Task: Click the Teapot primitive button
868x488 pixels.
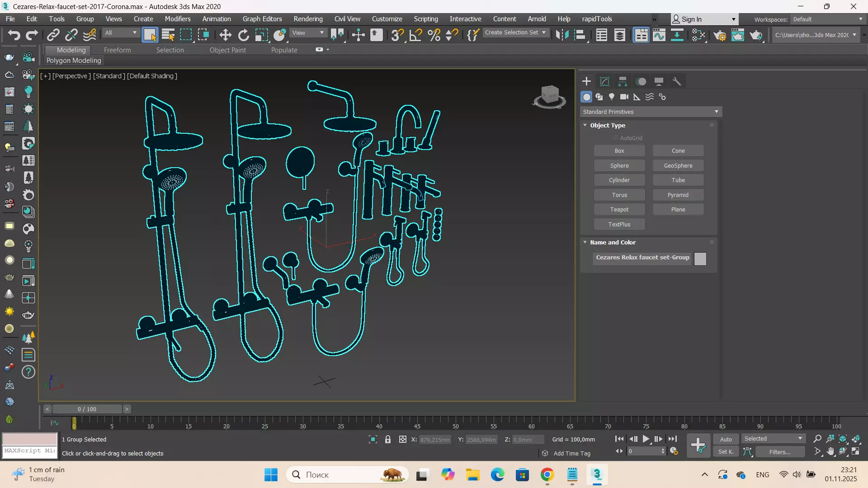Action: (x=619, y=210)
